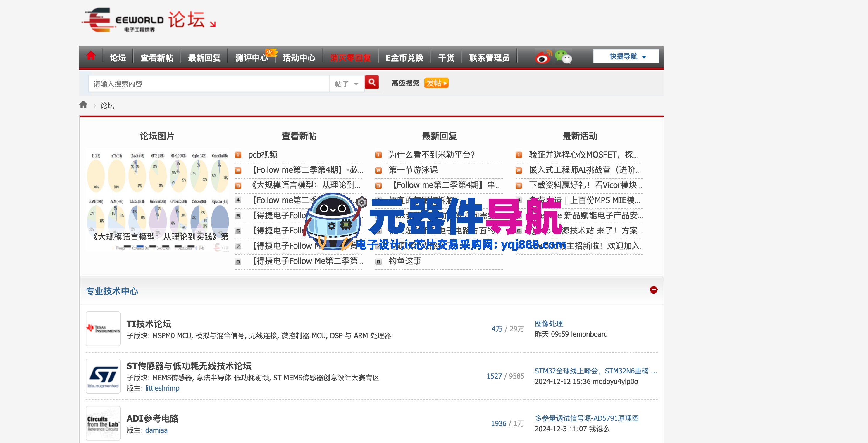
Task: Open the Weibo icon link
Action: coord(543,57)
